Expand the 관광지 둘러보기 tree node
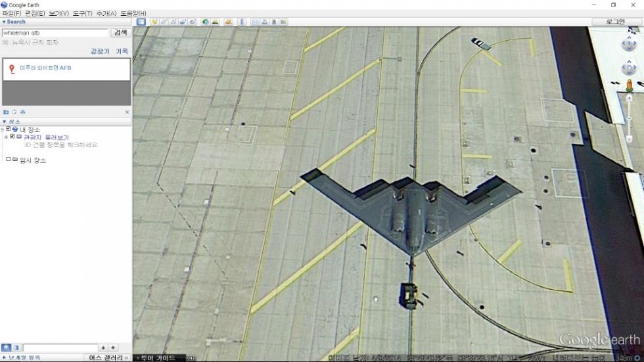 (x=6, y=137)
